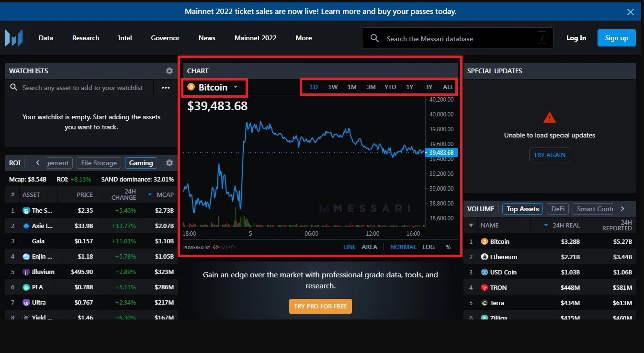Click the Messari logo icon
The height and width of the screenshot is (353, 644).
tap(14, 38)
